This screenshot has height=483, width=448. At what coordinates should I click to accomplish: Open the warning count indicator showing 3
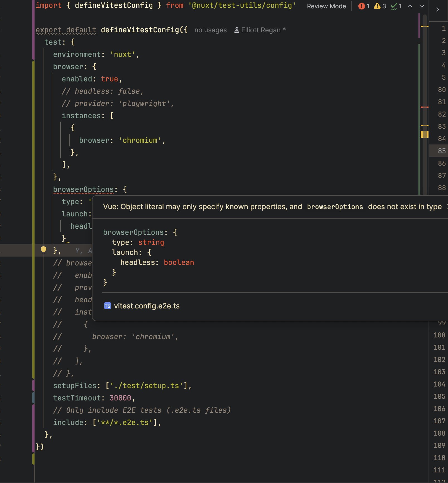coord(380,6)
